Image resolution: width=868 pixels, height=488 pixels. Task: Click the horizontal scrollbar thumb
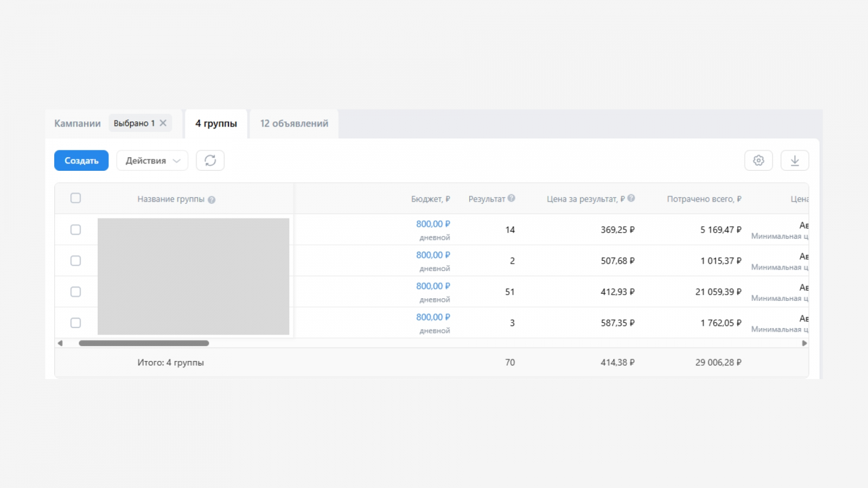point(144,343)
